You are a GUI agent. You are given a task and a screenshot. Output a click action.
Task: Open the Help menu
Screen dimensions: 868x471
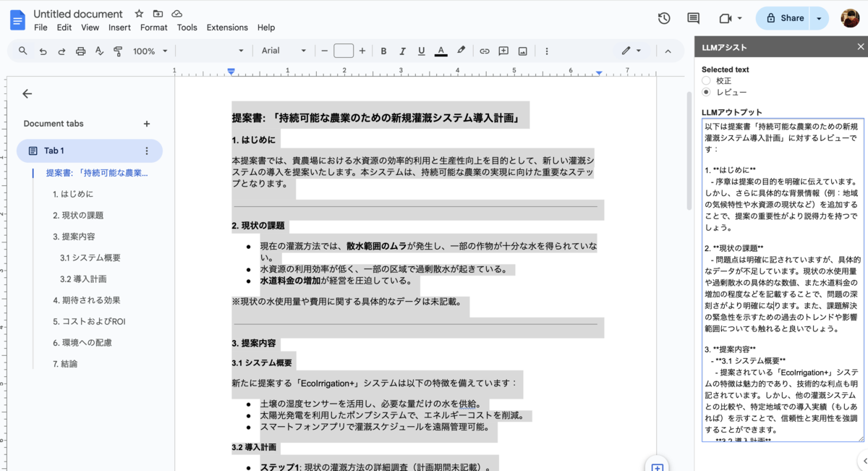click(266, 27)
